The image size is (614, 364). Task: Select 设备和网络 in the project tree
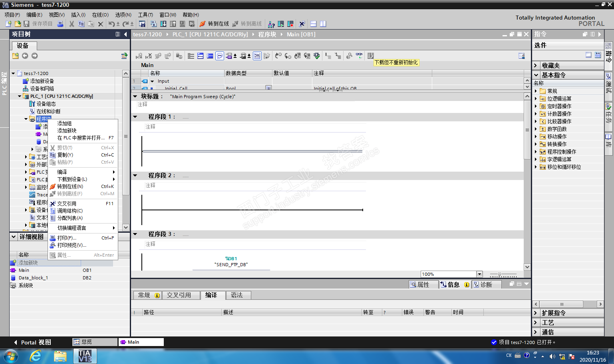[x=42, y=89]
